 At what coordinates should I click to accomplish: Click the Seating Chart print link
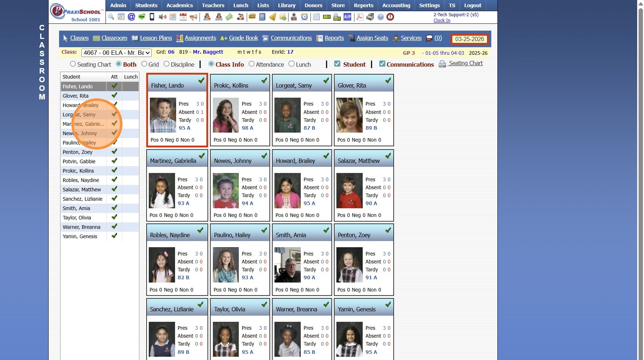coord(466,63)
